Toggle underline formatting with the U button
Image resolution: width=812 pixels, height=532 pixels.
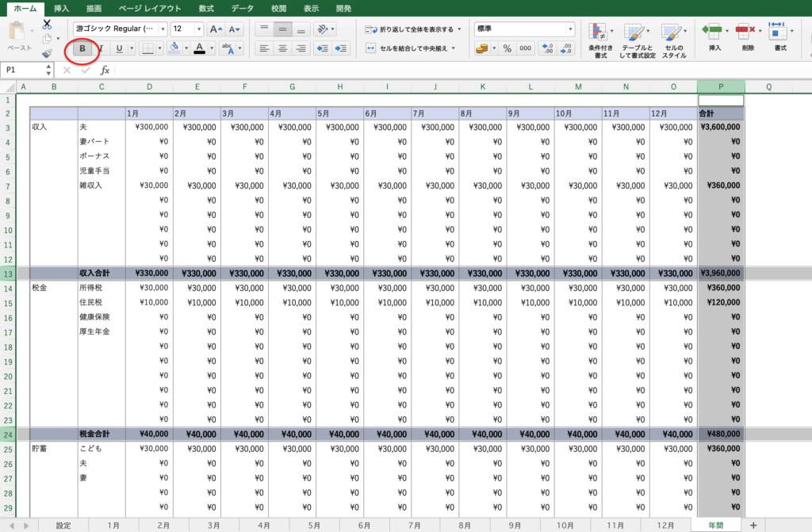[x=119, y=48]
